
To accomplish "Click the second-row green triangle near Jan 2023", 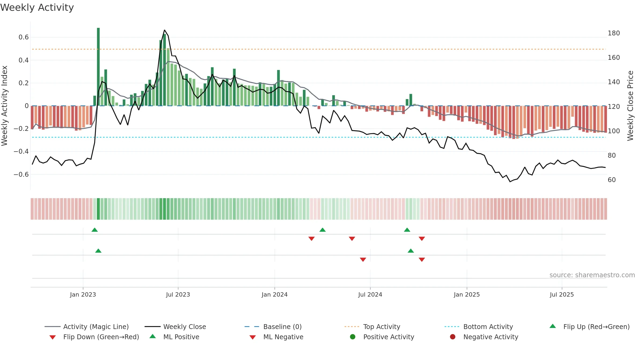I will 98,251.
